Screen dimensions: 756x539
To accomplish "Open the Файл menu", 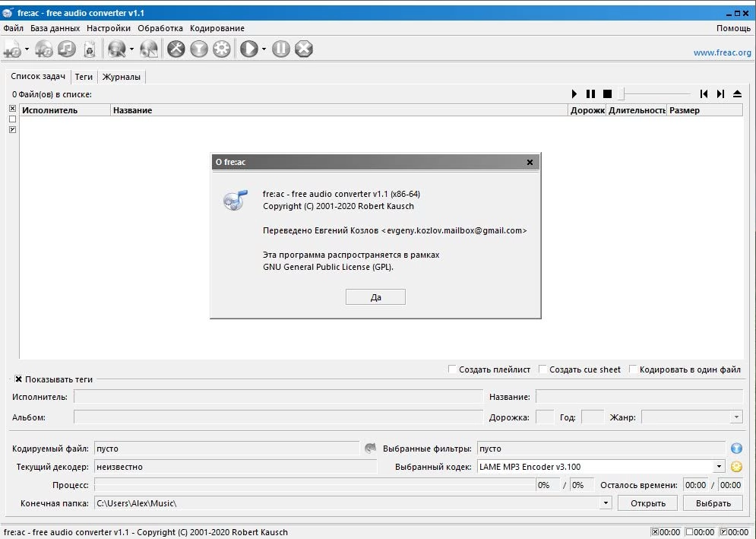I will (13, 28).
